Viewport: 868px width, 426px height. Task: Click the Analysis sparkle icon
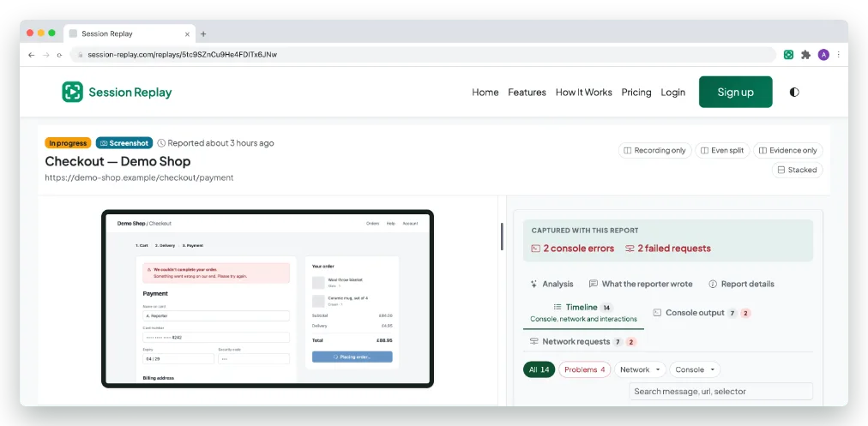tap(533, 284)
